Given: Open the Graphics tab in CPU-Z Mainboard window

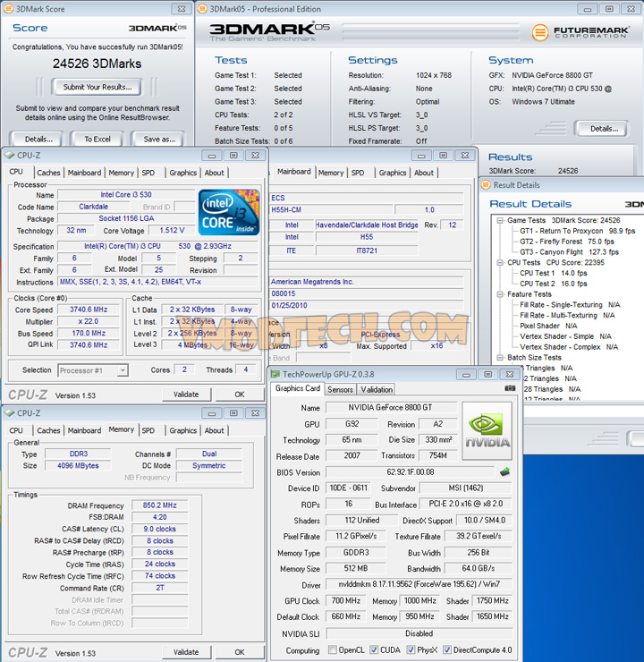Looking at the screenshot, I should [393, 173].
